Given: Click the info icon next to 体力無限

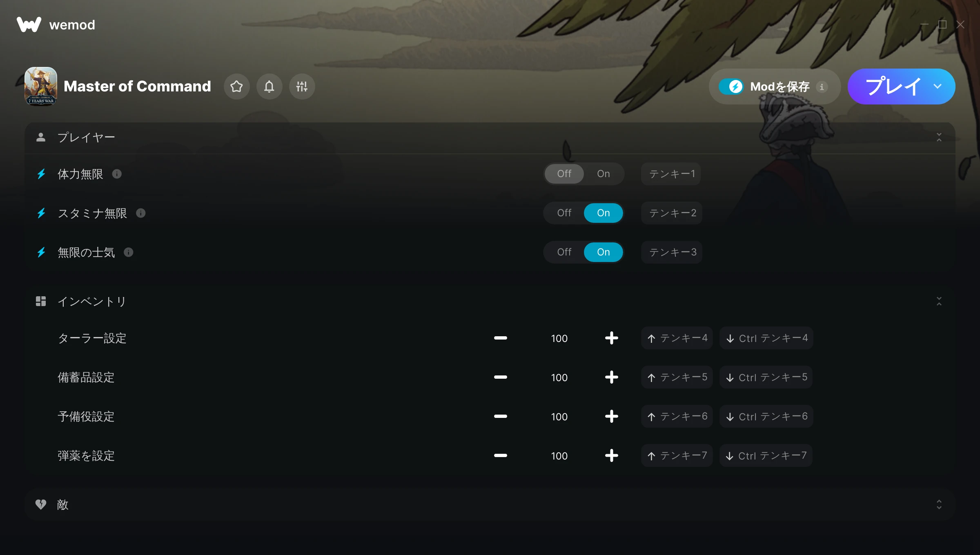Looking at the screenshot, I should [x=117, y=174].
